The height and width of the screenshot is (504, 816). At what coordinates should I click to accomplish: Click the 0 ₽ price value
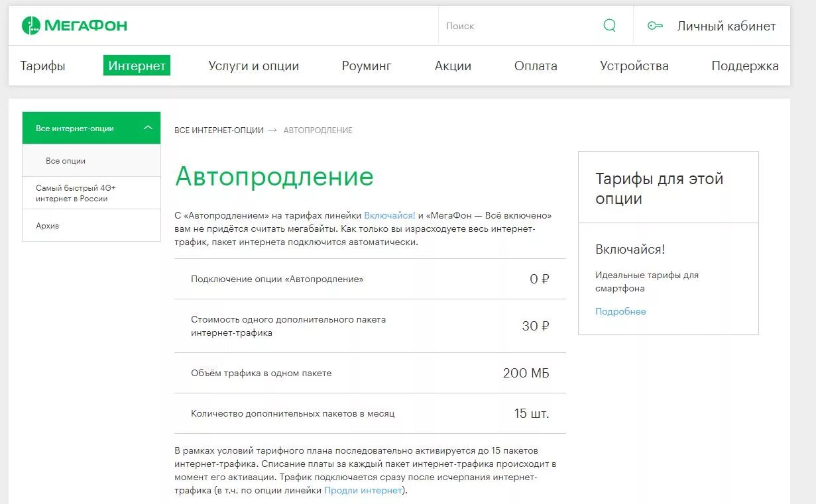pos(540,279)
